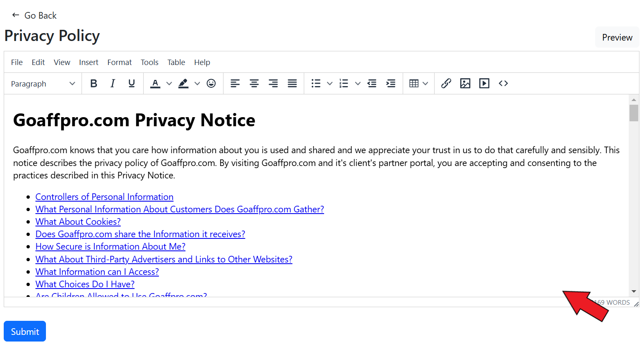This screenshot has width=644, height=344.
Task: Toggle italic formatting
Action: (x=113, y=84)
